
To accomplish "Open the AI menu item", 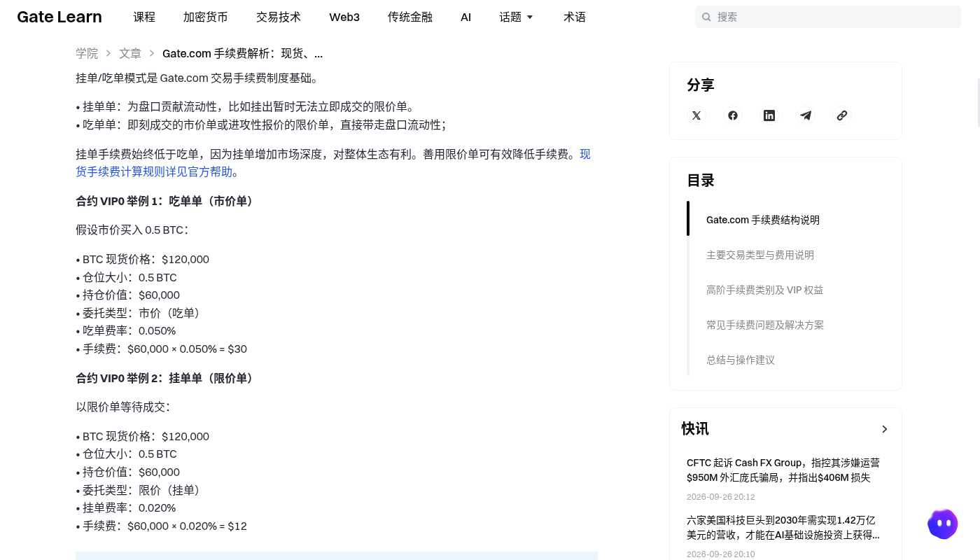I will [466, 17].
